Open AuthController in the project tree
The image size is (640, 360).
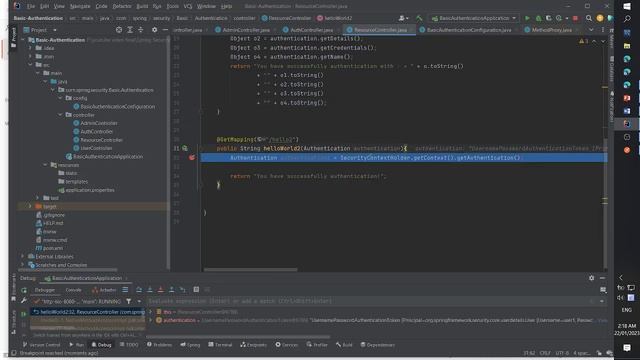click(97, 131)
